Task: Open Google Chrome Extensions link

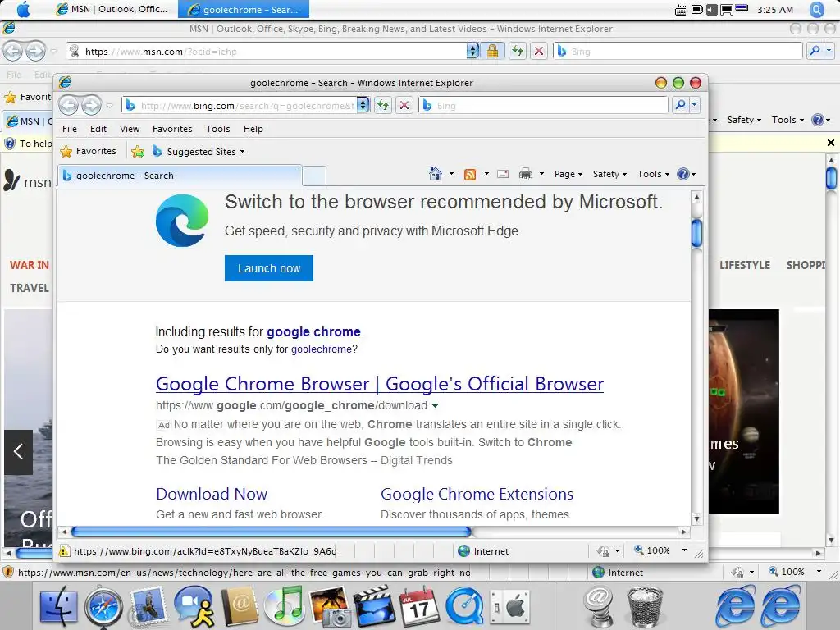Action: [477, 494]
